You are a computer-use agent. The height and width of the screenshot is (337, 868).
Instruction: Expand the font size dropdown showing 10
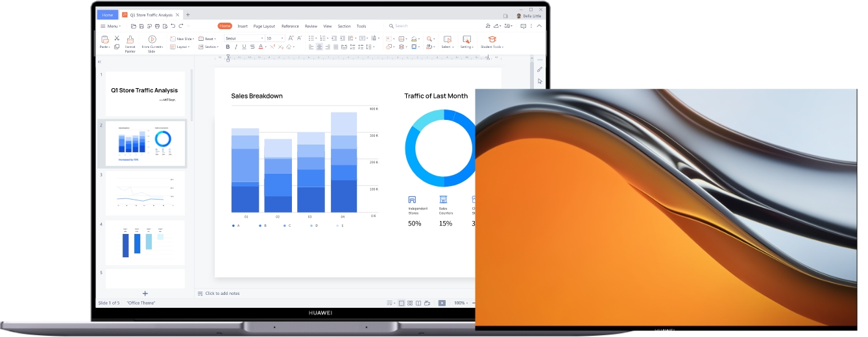[282, 38]
